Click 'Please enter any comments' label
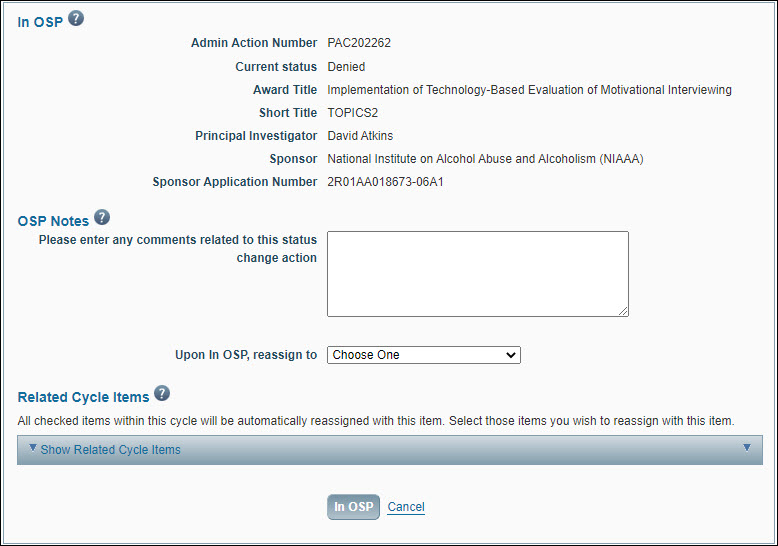Image resolution: width=778 pixels, height=546 pixels. pos(178,249)
